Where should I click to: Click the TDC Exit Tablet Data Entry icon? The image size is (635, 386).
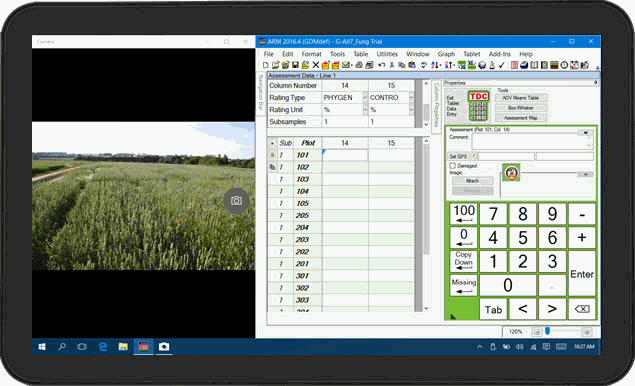[x=478, y=106]
